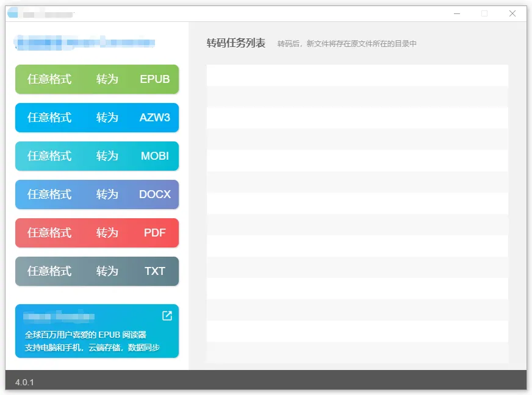Screen dimensions: 532x395
Task: Open the convert-to-DOCX option
Action: pyautogui.click(x=97, y=194)
